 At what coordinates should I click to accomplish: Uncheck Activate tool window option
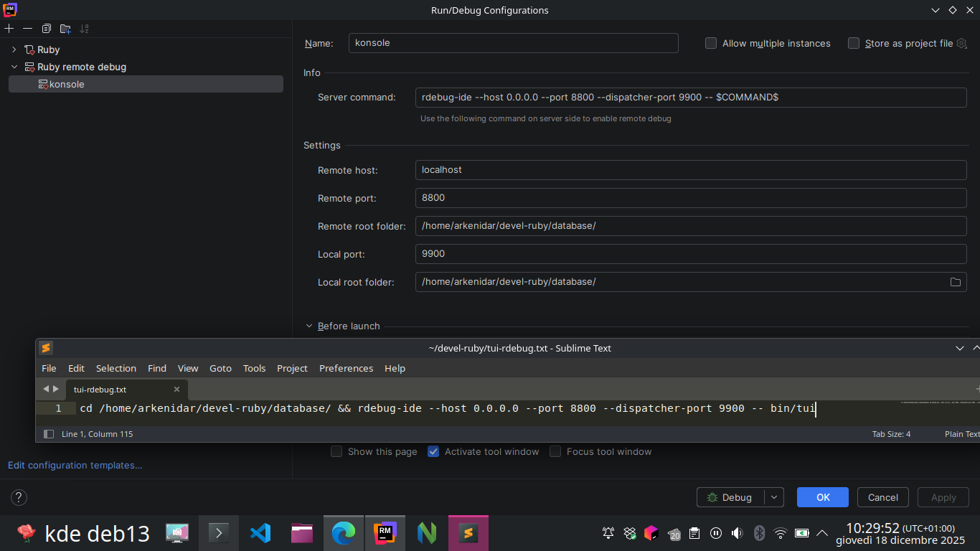click(x=433, y=452)
